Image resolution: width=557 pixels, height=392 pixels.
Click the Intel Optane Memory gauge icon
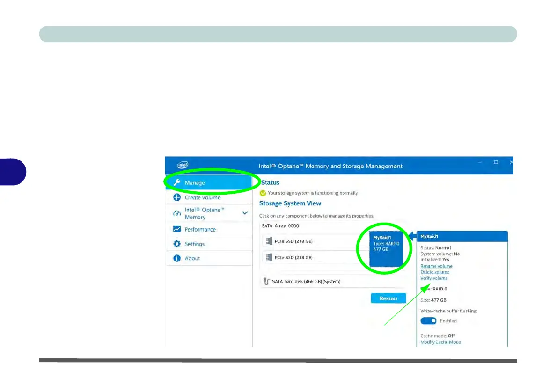[177, 213]
